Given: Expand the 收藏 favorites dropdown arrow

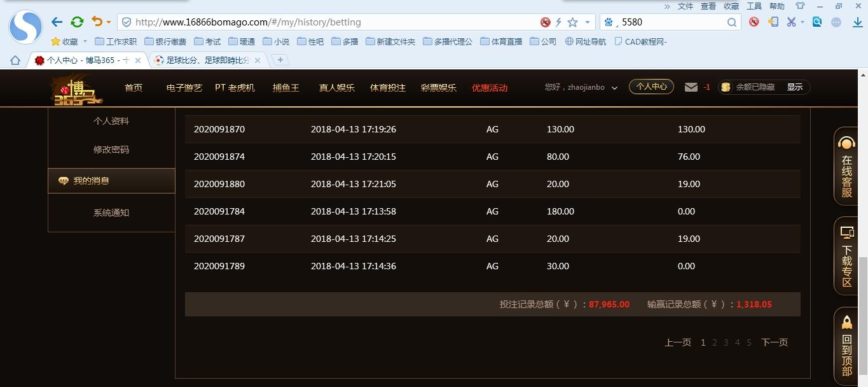Looking at the screenshot, I should [85, 42].
